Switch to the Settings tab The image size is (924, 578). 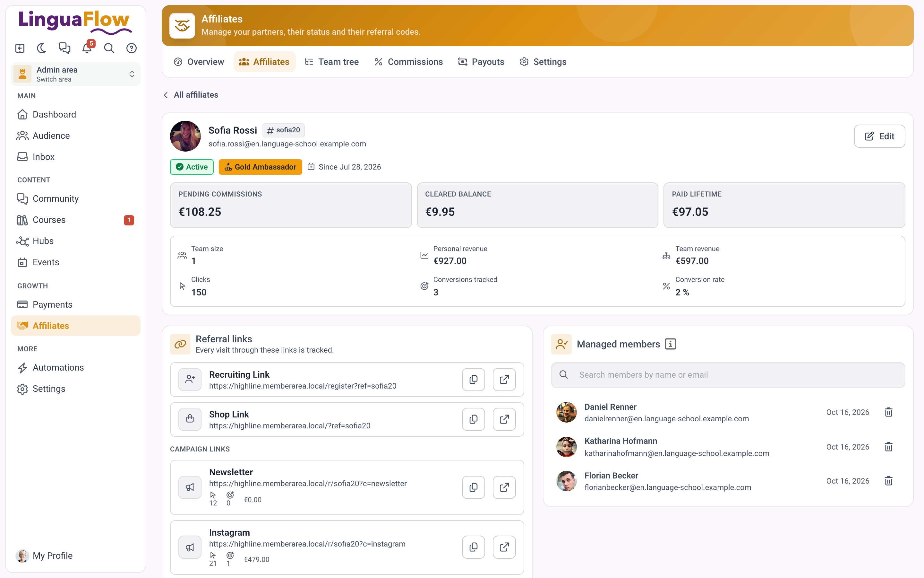(543, 62)
